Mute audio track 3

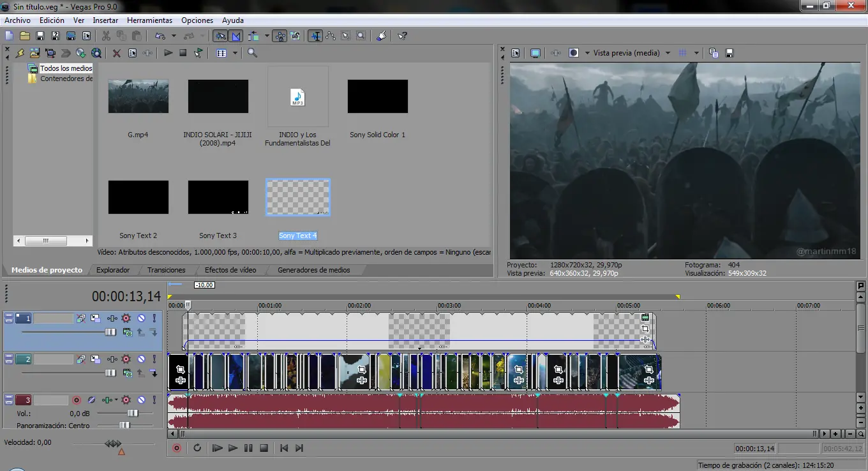click(141, 400)
